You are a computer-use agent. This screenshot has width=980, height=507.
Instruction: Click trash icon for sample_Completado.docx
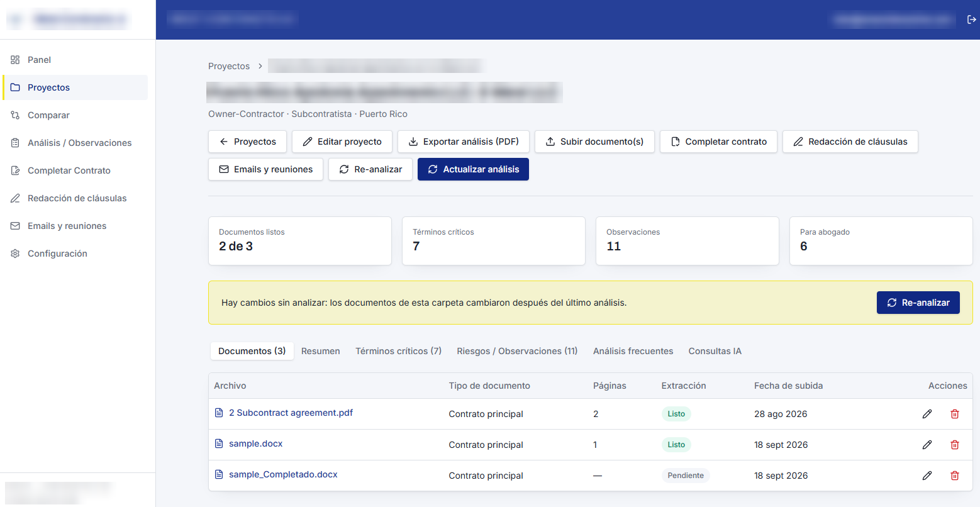[955, 476]
